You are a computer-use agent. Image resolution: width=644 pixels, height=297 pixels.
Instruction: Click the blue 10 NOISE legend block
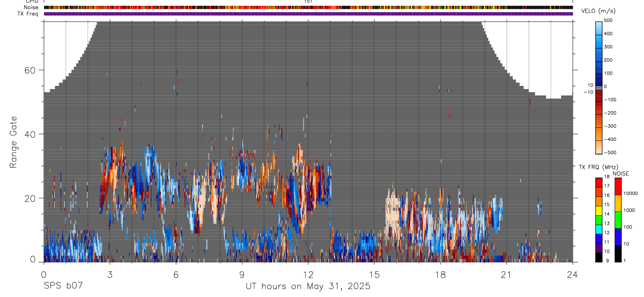pos(618,237)
